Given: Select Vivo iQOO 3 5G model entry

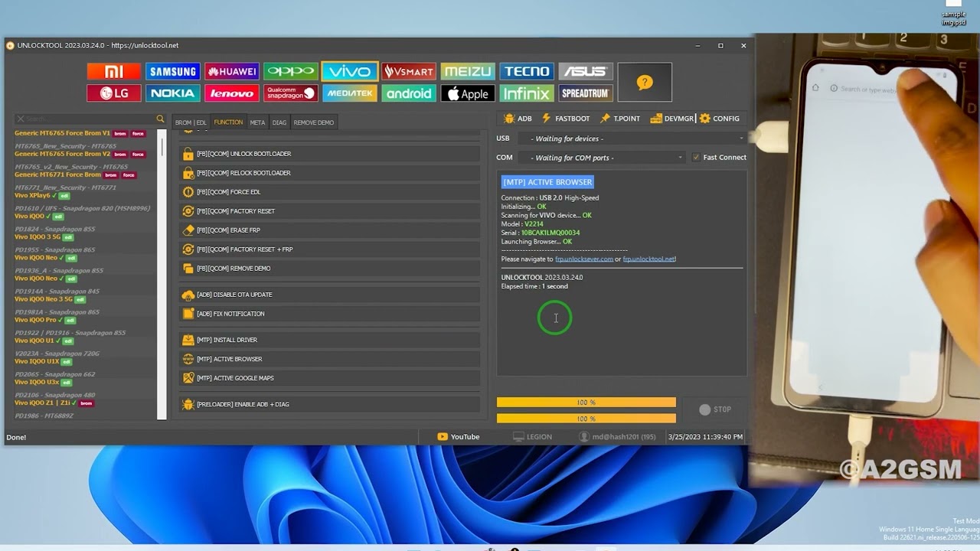Looking at the screenshot, I should pyautogui.click(x=44, y=237).
